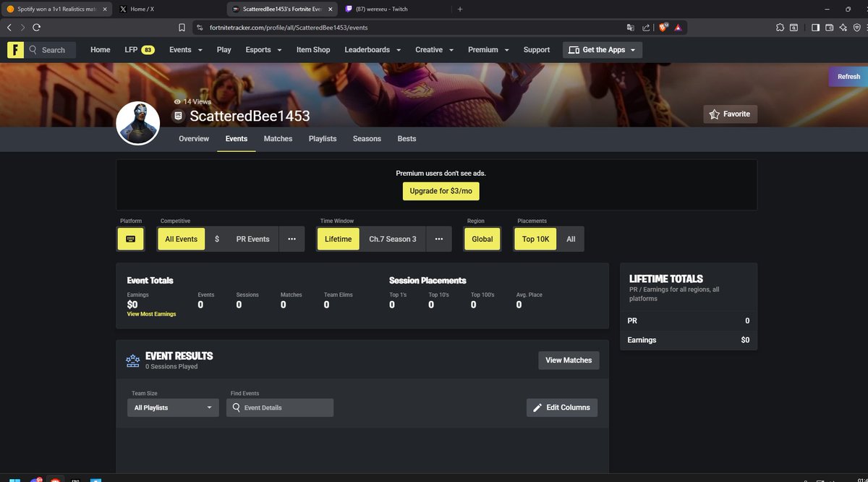Image resolution: width=868 pixels, height=482 pixels.
Task: Select PR Events competitive filter
Action: [252, 239]
